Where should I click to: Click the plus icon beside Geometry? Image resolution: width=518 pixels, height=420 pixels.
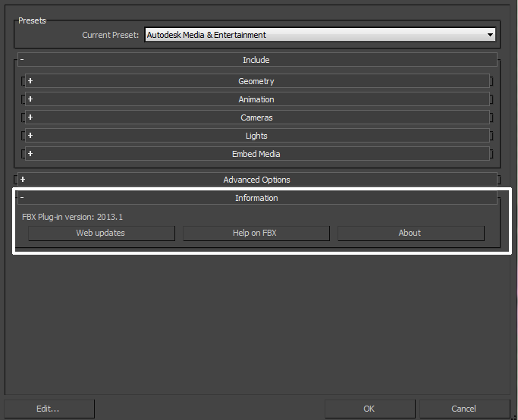click(x=30, y=81)
